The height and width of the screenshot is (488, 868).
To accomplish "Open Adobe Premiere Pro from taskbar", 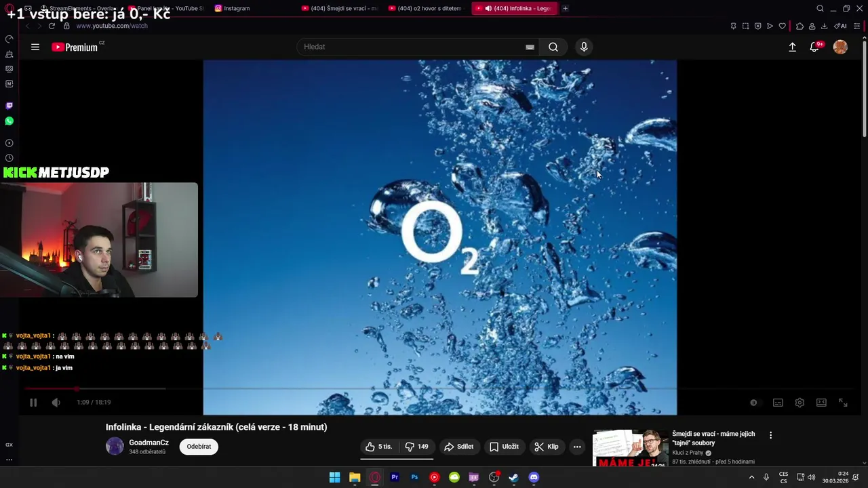I will tap(395, 477).
